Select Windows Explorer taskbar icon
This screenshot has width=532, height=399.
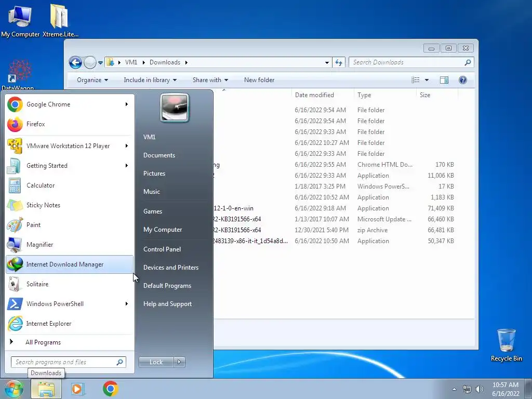[46, 389]
